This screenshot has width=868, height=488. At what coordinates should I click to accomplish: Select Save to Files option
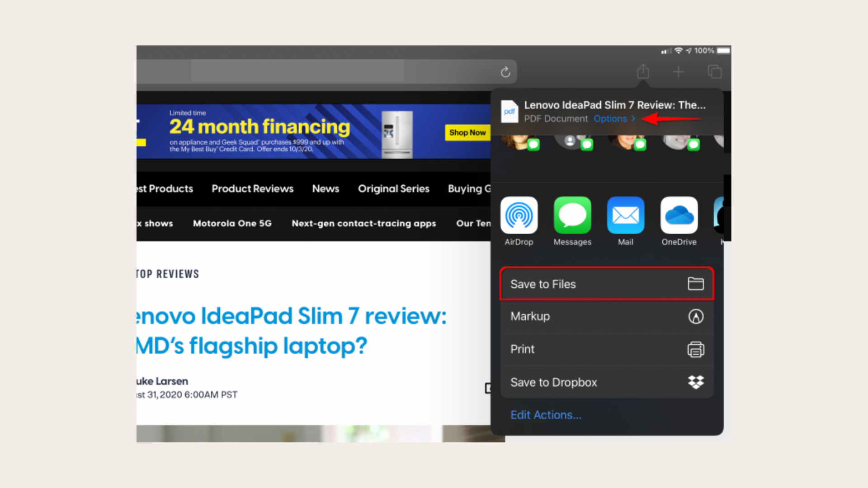click(x=606, y=284)
